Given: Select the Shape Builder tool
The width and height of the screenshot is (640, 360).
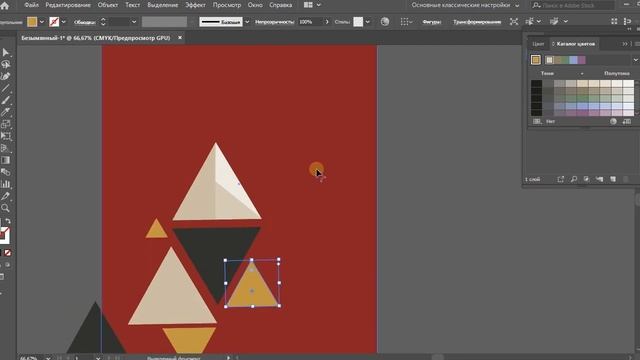Looking at the screenshot, I should [6, 148].
